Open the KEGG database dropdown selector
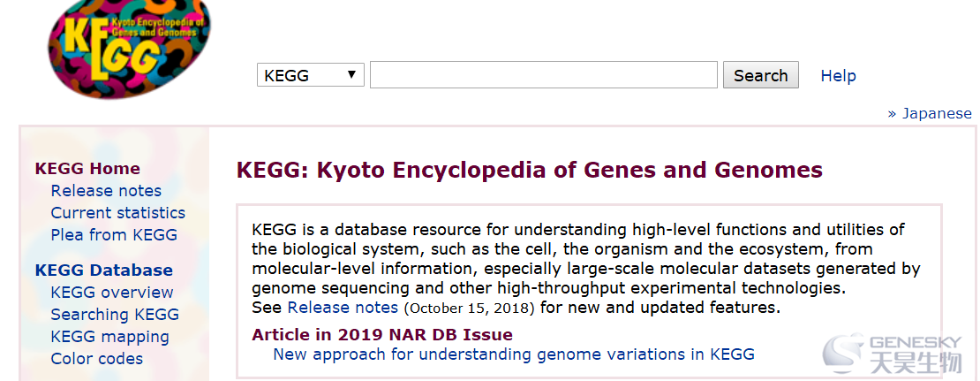The height and width of the screenshot is (381, 980). pos(311,75)
